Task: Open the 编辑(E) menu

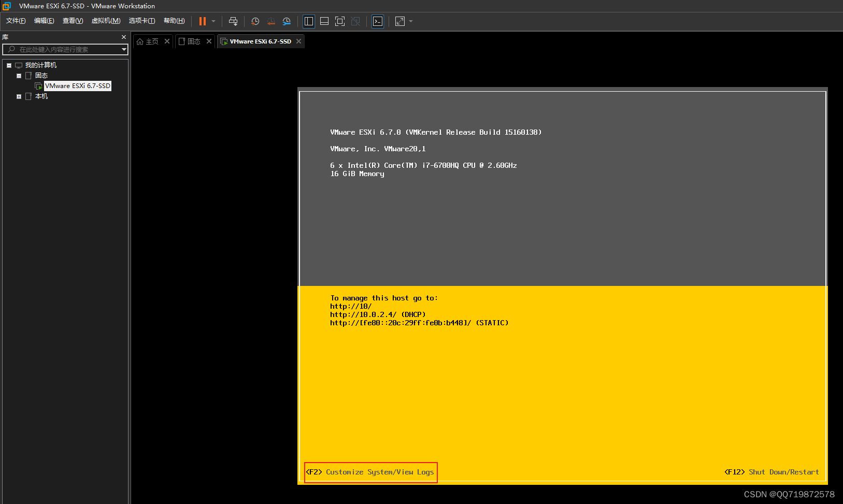Action: coord(44,21)
